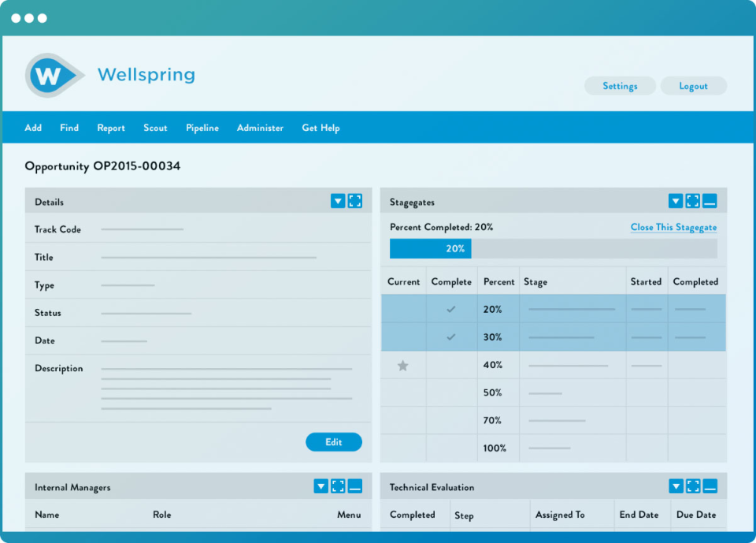Open the Technical Evaluation panel dropdown arrow
This screenshot has height=543, width=756.
point(676,485)
